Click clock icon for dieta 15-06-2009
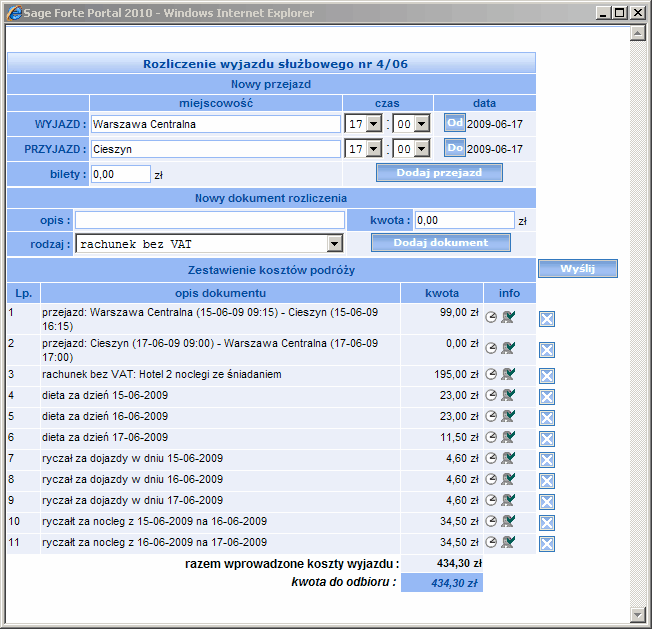Image resolution: width=652 pixels, height=629 pixels. 491,395
